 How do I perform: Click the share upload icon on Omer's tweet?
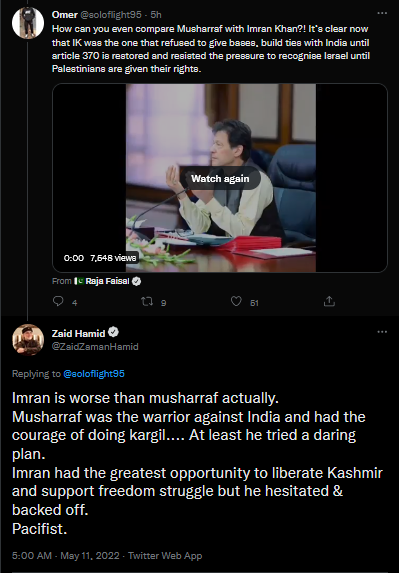click(329, 301)
